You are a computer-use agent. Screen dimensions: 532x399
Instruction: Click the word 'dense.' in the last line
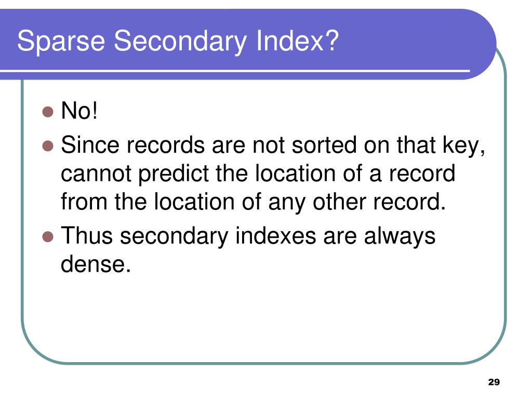click(96, 263)
